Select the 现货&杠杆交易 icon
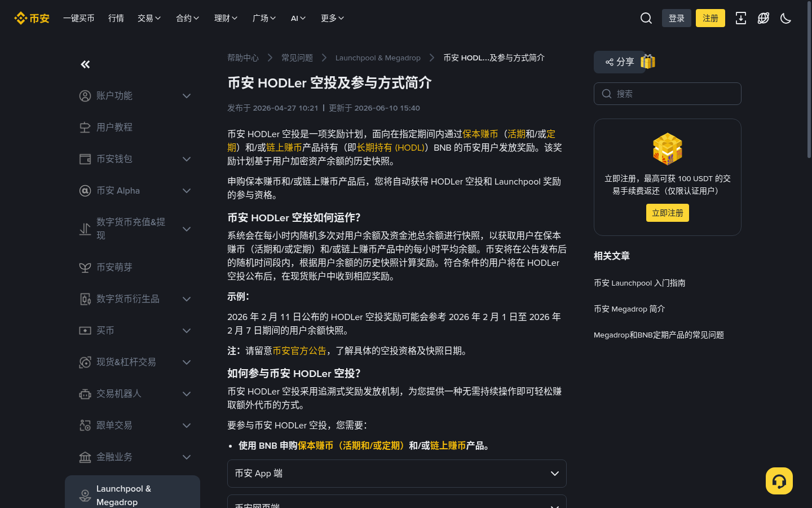Image resolution: width=812 pixels, height=508 pixels. [x=85, y=362]
